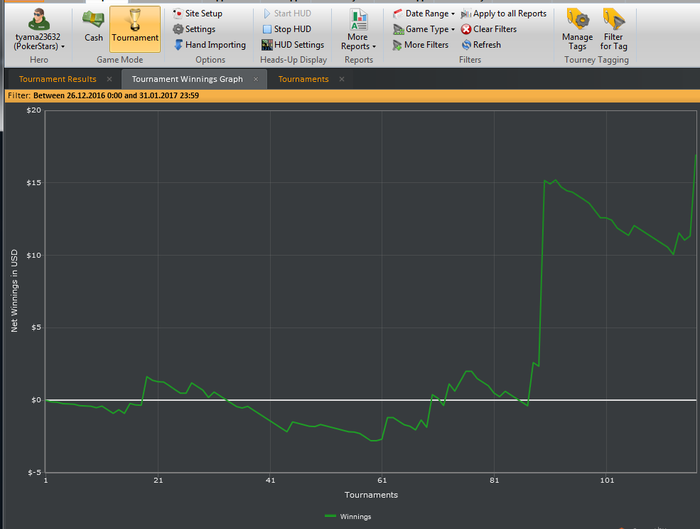The height and width of the screenshot is (529, 700).
Task: Expand the More Reports dropdown
Action: (358, 30)
